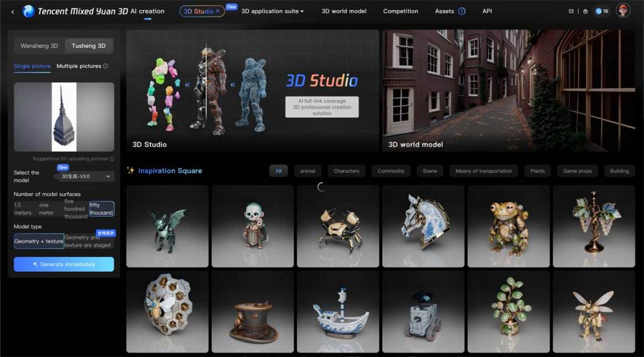This screenshot has height=357, width=644.
Task: Click the credits coin icon showing 18
Action: pyautogui.click(x=598, y=11)
